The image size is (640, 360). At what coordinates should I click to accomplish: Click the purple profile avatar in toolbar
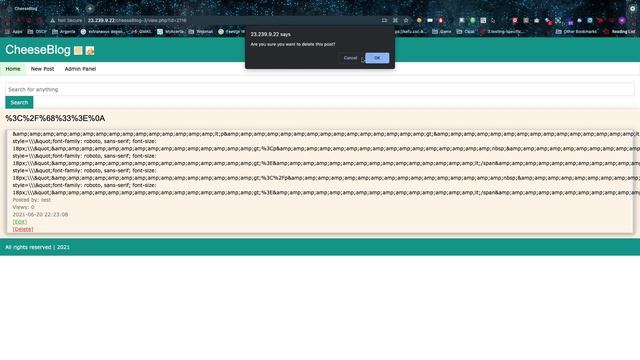coord(622,20)
